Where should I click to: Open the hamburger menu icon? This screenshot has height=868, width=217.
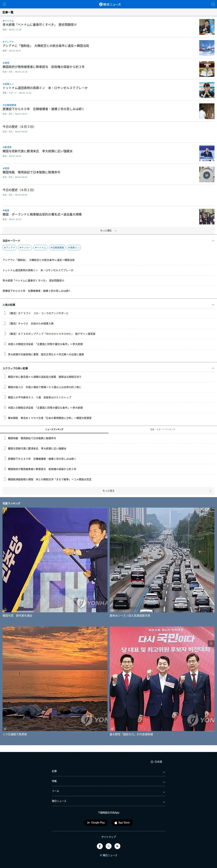pyautogui.click(x=4, y=4)
